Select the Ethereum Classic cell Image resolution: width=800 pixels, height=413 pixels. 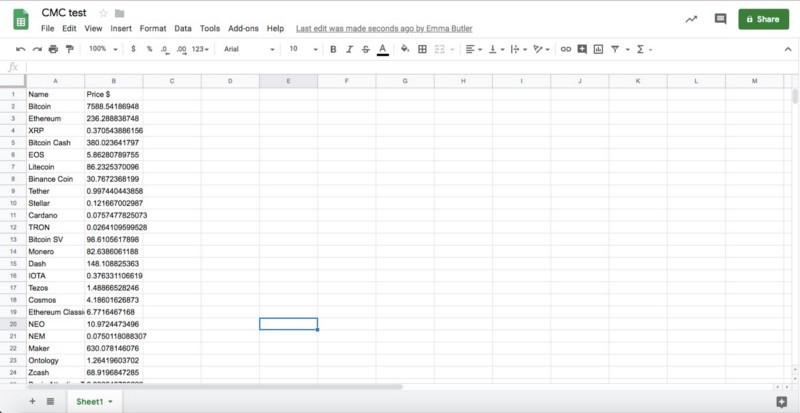tap(56, 312)
